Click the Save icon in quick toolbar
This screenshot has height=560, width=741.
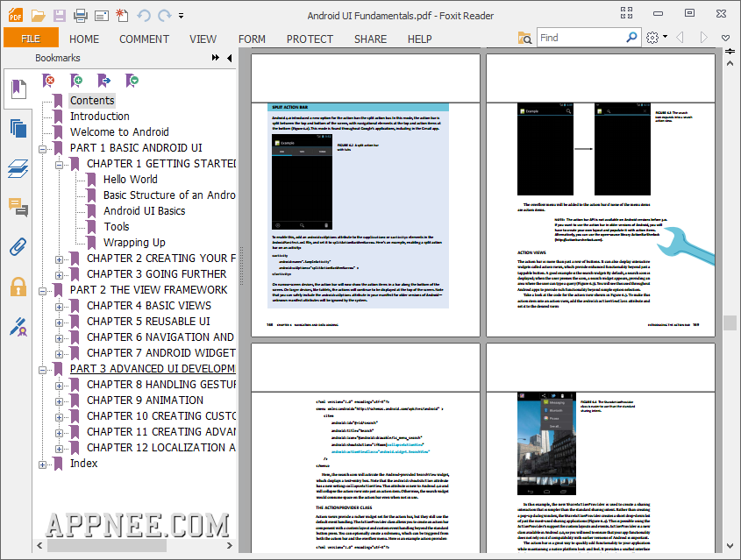click(x=59, y=16)
